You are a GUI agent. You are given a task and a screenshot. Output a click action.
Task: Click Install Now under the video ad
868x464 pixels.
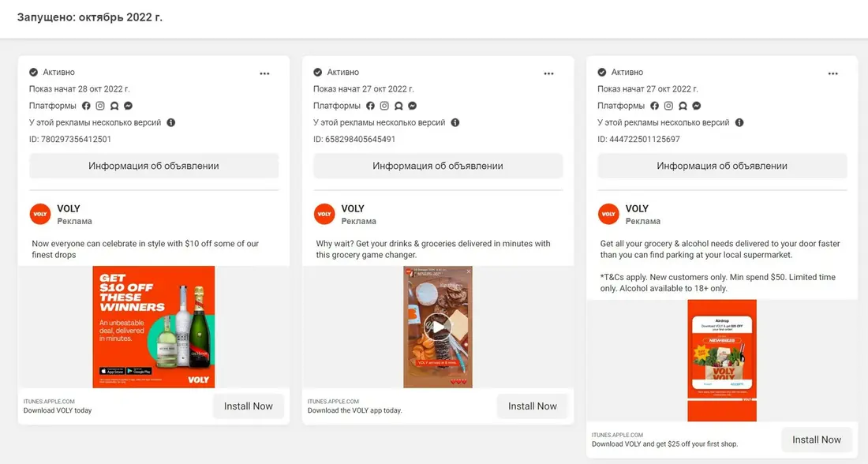click(533, 406)
